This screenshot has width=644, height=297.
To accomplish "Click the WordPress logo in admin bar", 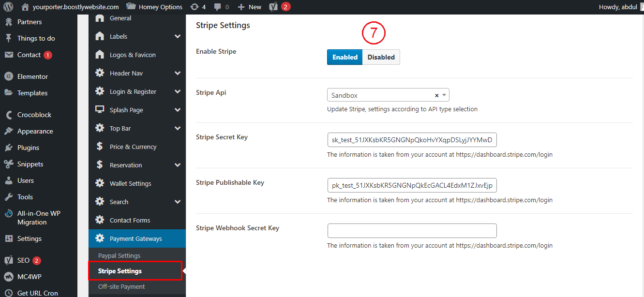I will [8, 7].
